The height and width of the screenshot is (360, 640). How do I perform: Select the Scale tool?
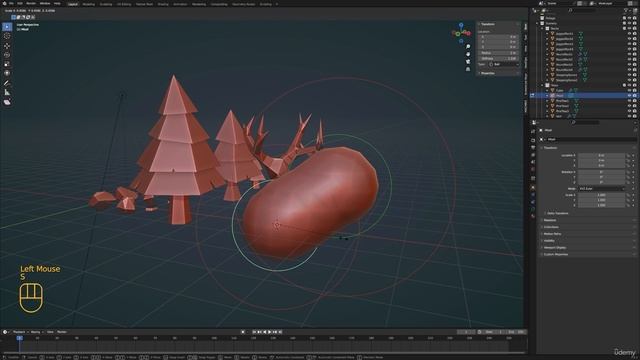pyautogui.click(x=7, y=64)
